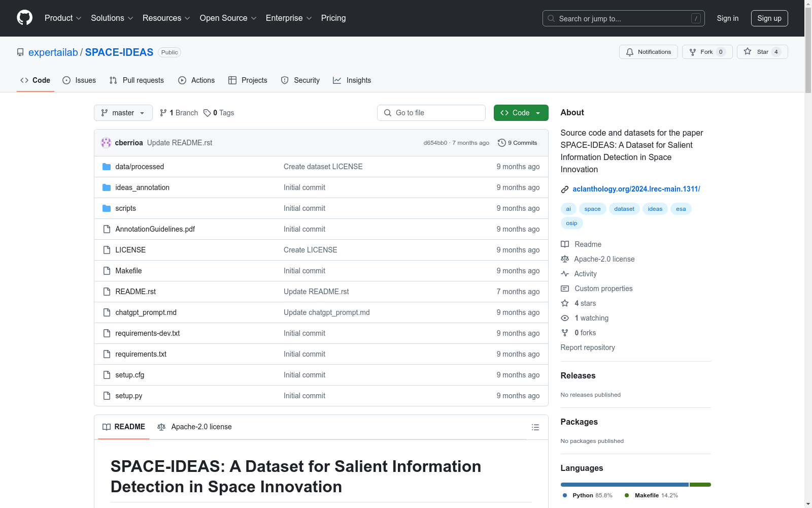Click the dataset topic tag
The width and height of the screenshot is (812, 508).
[624, 209]
